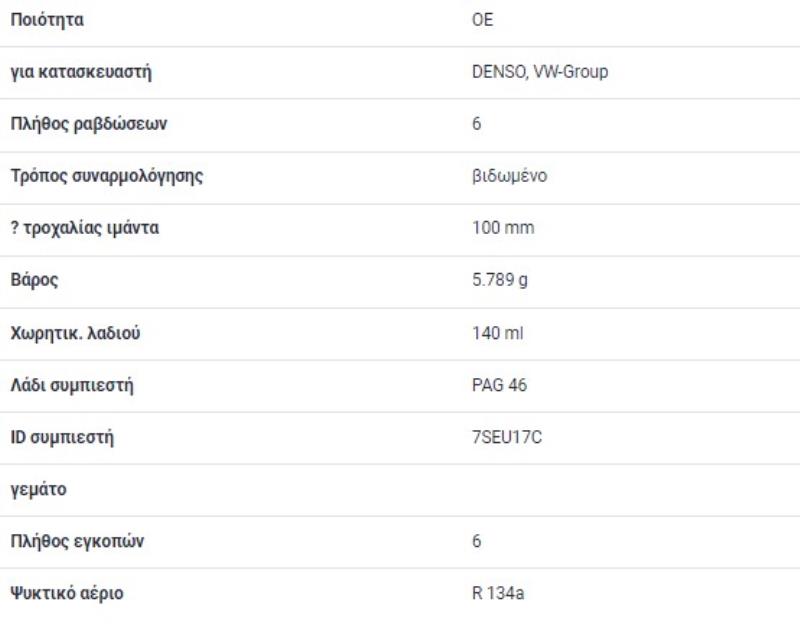The height and width of the screenshot is (624, 800).
Task: Select the '5.789 g' weight value
Action: [x=500, y=280]
